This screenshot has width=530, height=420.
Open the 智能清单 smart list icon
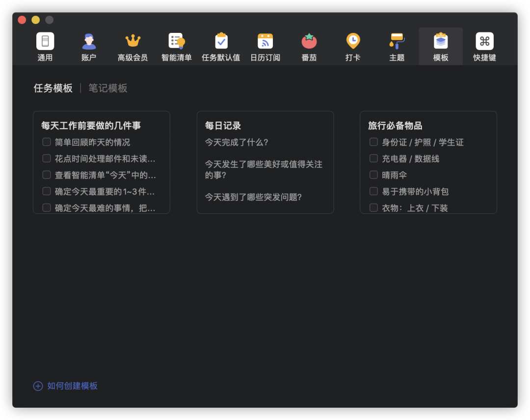click(177, 41)
